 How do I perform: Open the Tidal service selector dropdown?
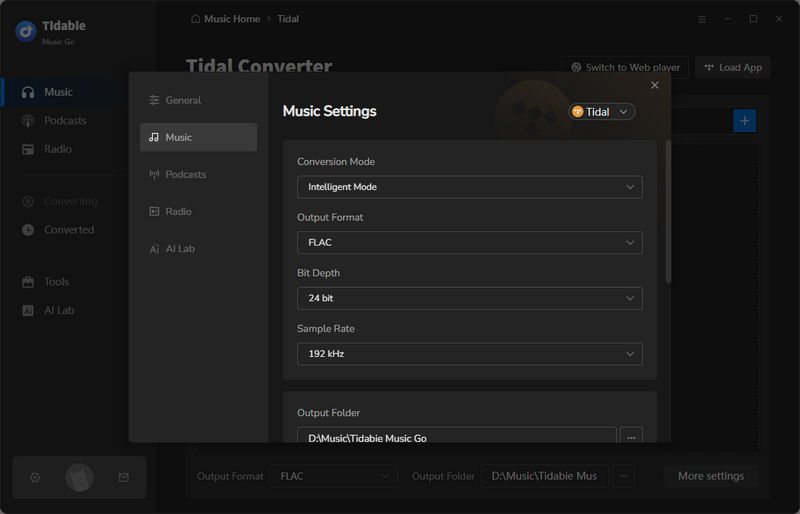[602, 112]
